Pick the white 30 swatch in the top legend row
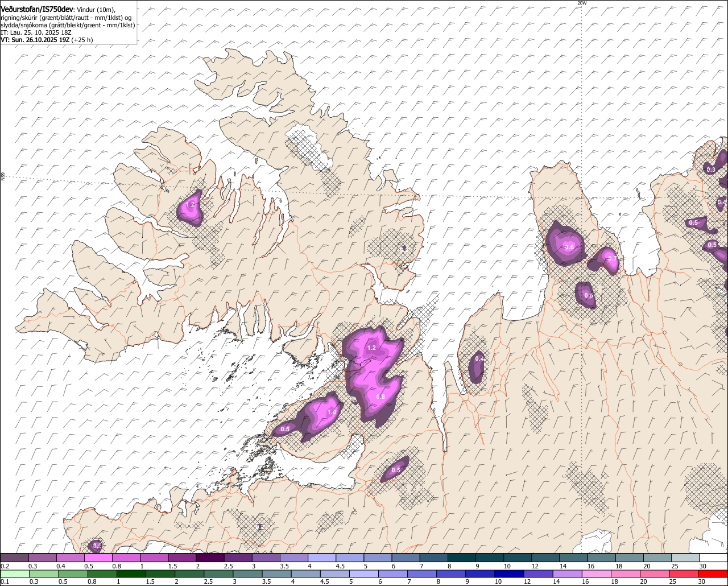This screenshot has width=728, height=586. pyautogui.click(x=714, y=558)
